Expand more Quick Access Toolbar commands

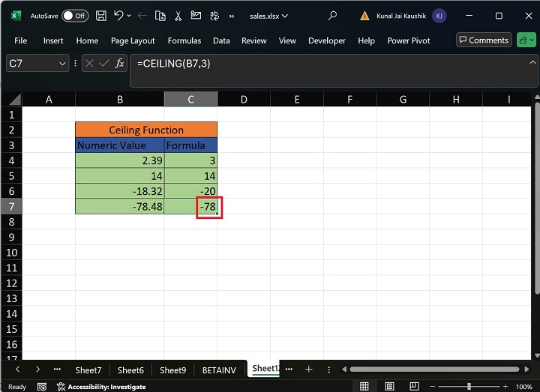point(232,16)
